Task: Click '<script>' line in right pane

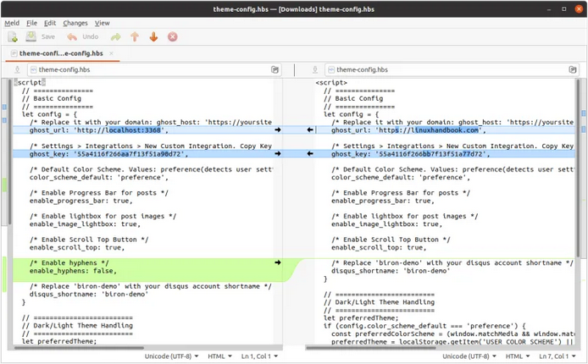Action: coord(331,82)
